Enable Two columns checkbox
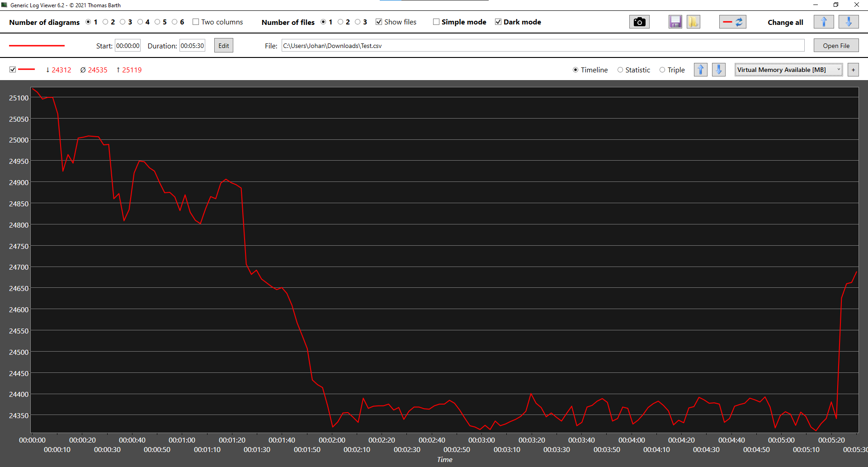 click(x=196, y=22)
